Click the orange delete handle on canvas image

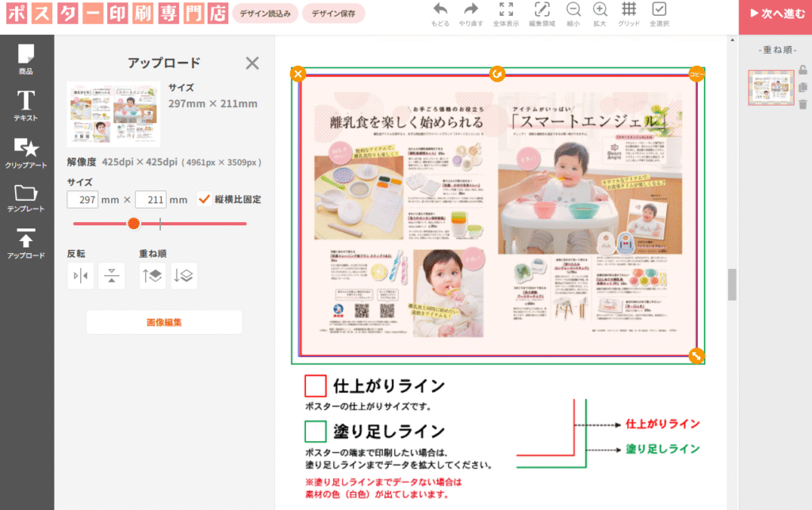[298, 74]
